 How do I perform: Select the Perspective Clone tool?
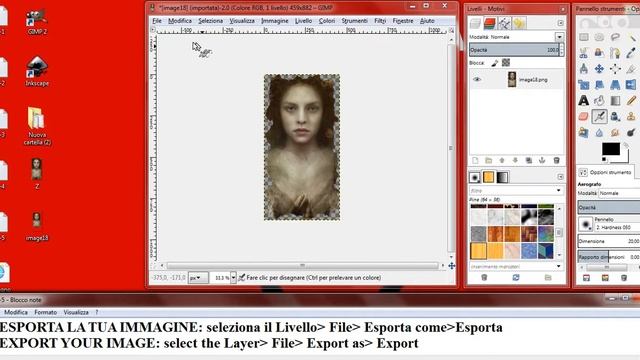coord(584,132)
